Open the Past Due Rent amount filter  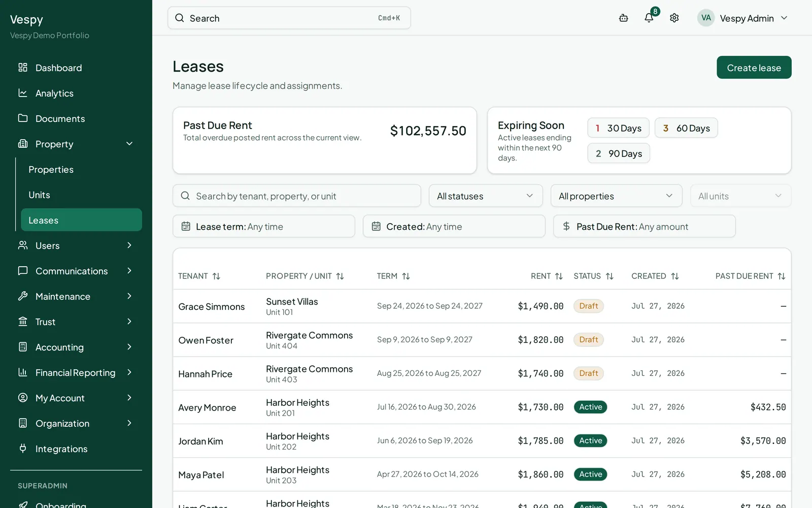coord(645,226)
